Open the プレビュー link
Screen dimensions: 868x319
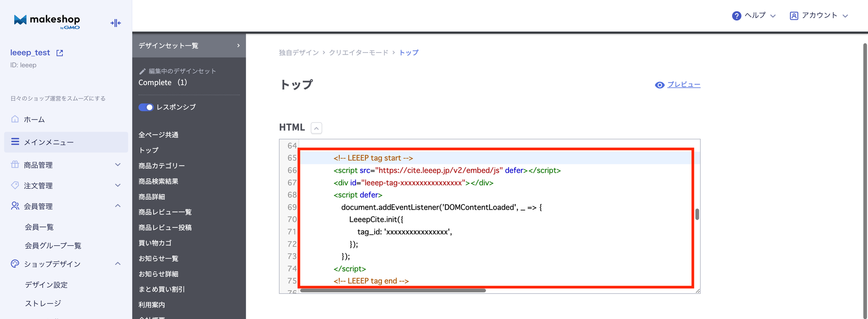pyautogui.click(x=684, y=85)
